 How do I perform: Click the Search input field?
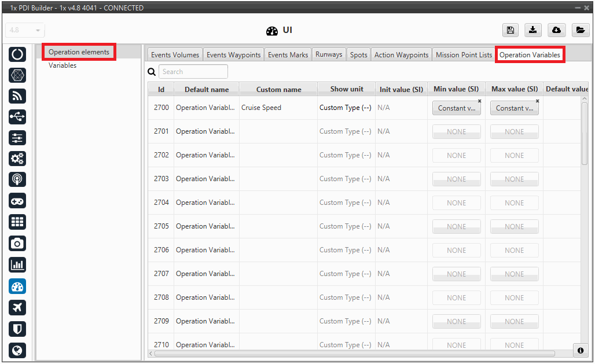click(193, 72)
